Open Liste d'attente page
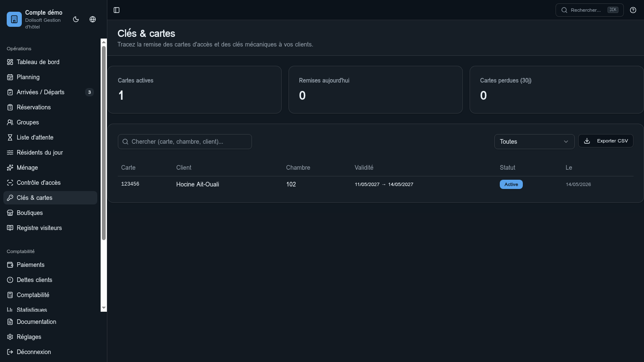The image size is (644, 362). tap(50, 137)
